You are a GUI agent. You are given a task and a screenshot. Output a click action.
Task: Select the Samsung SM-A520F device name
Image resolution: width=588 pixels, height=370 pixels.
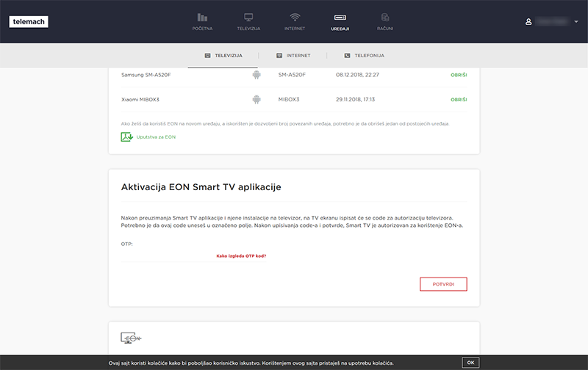(146, 75)
